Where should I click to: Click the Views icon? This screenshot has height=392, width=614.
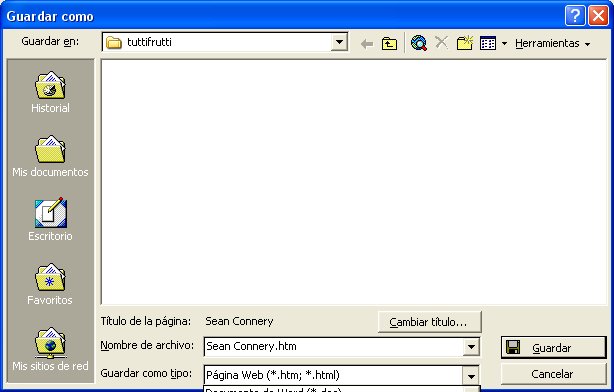(x=488, y=43)
